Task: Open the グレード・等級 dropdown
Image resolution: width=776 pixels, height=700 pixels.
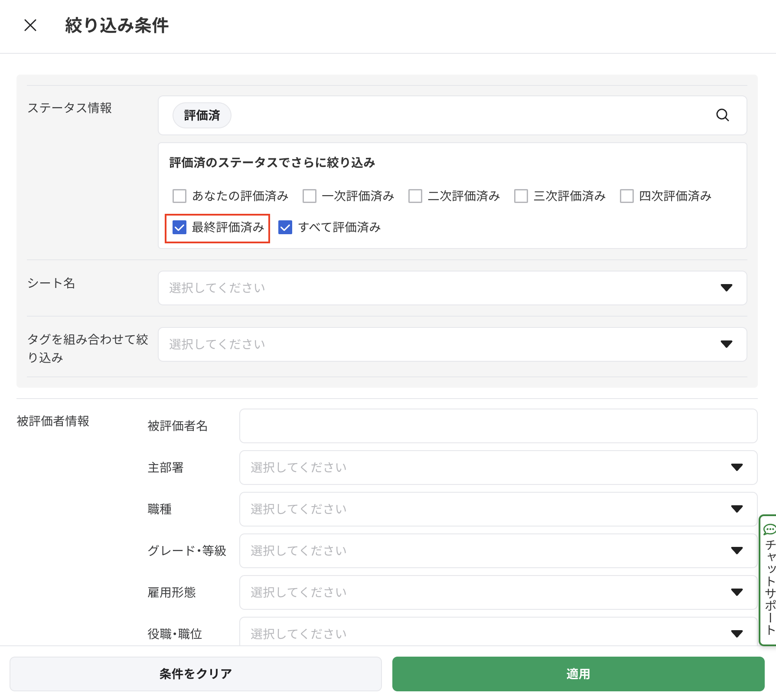Action: click(498, 551)
